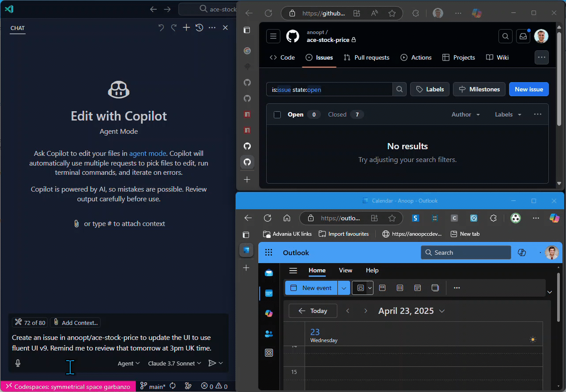Click the GitHub search magnifier icon
The width and height of the screenshot is (566, 392).
point(506,36)
